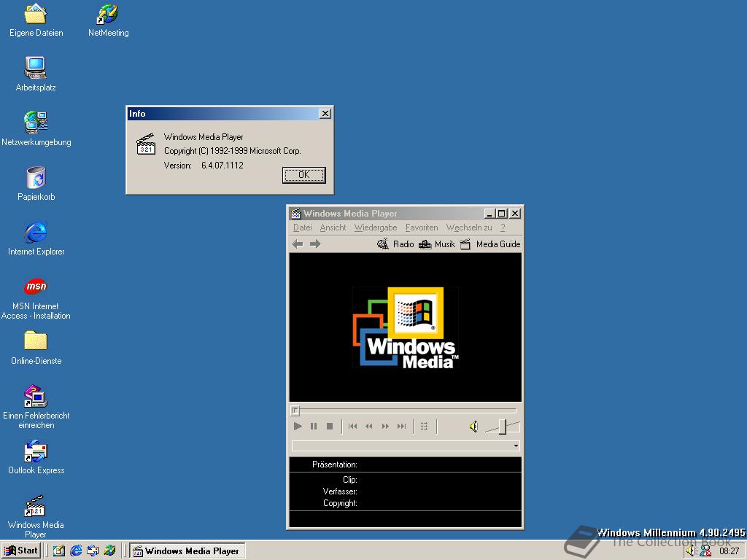Go back with the left arrow
The height and width of the screenshot is (560, 747).
click(x=298, y=244)
